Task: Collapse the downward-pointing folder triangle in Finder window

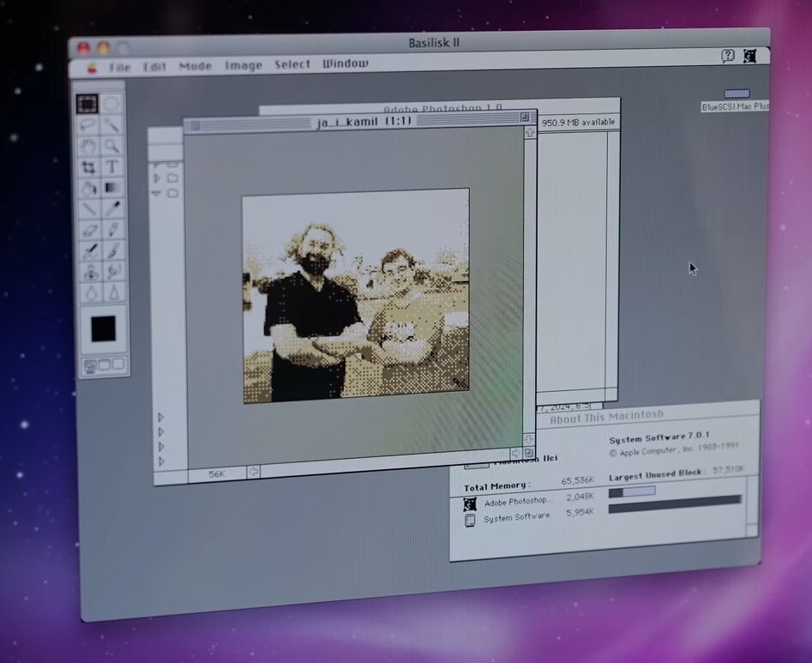Action: (156, 193)
